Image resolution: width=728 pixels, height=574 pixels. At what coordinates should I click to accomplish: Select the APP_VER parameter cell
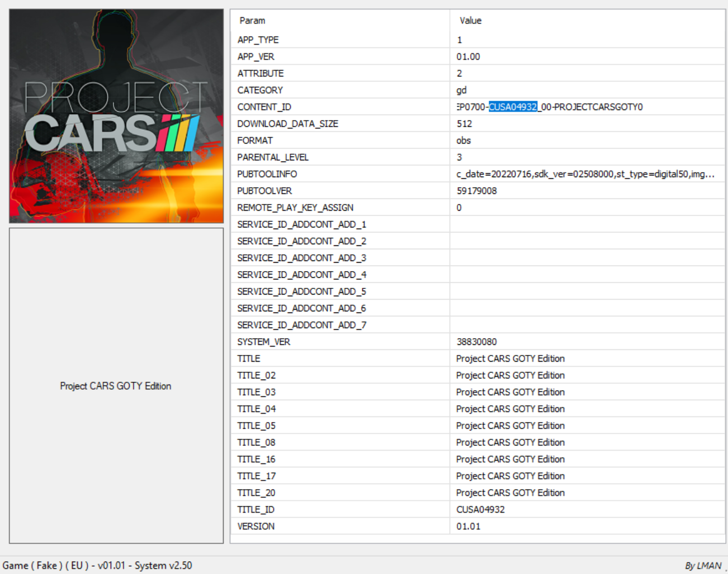pyautogui.click(x=340, y=56)
